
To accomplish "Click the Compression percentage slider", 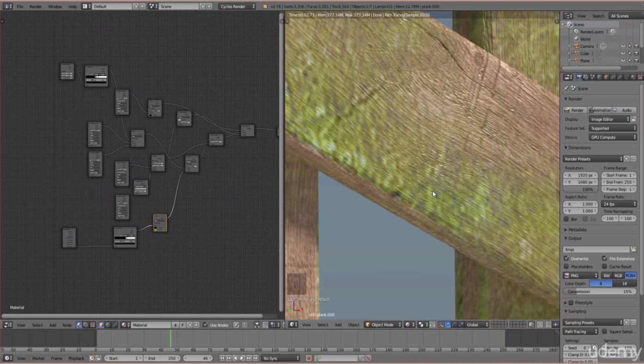I will coord(600,292).
